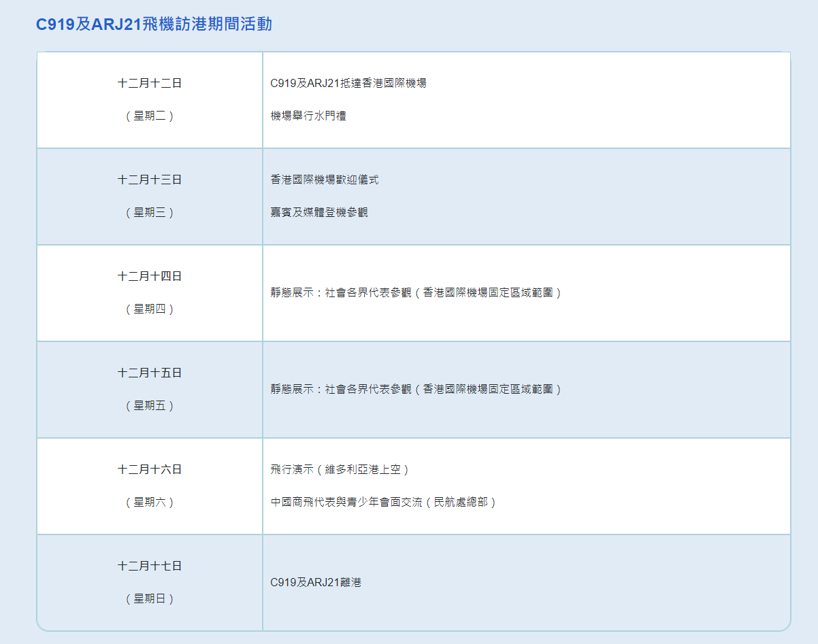Viewport: 818px width, 644px height.
Task: Select the date 十二月十二日
Action: [x=150, y=84]
